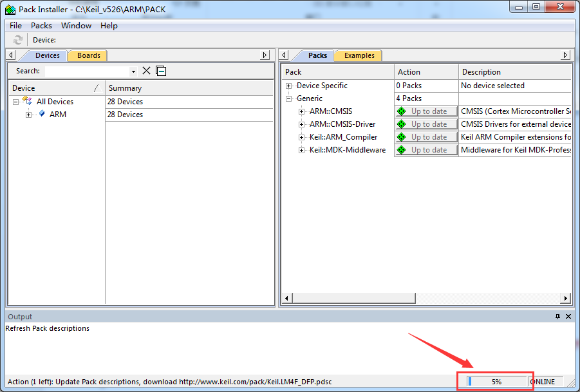
Task: Select the ARM vendor tree item
Action: click(x=58, y=115)
